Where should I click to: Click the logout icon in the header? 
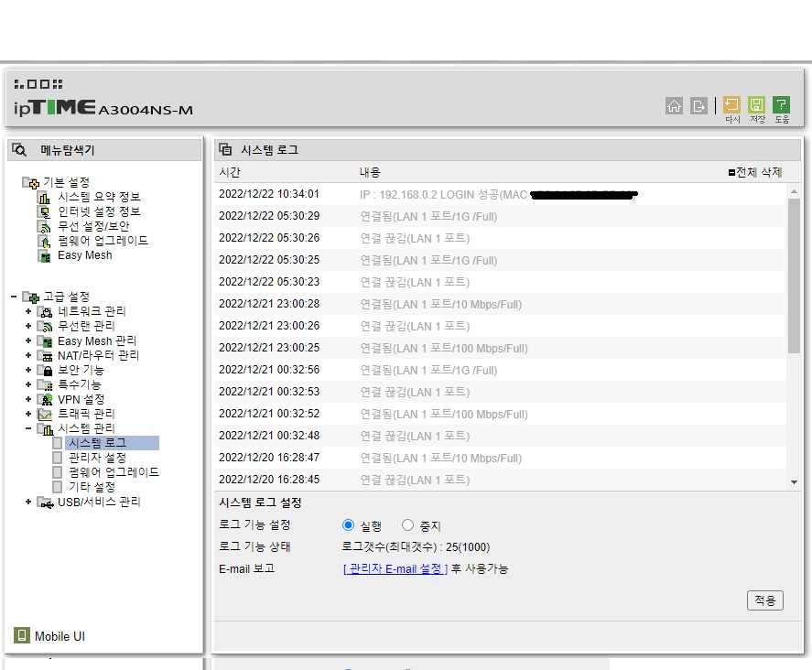pos(698,106)
